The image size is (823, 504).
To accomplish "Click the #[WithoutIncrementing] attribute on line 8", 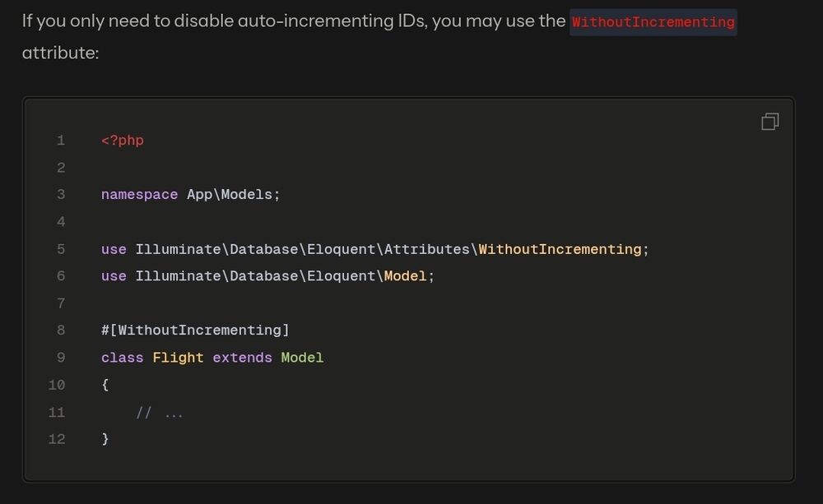I will tap(195, 331).
